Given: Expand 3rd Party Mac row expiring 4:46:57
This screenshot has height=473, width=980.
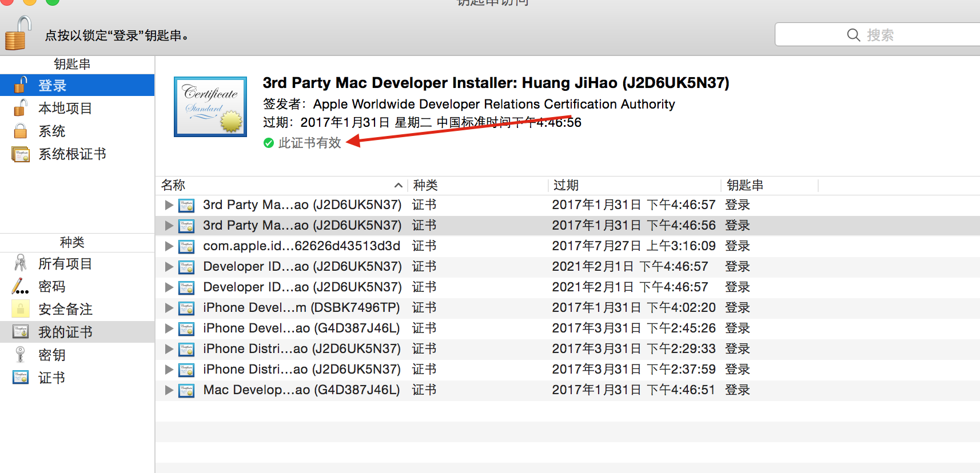Looking at the screenshot, I should tap(169, 205).
